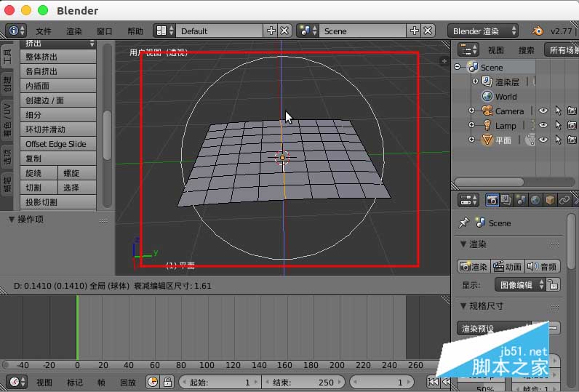Select the Object properties tab

click(550, 200)
